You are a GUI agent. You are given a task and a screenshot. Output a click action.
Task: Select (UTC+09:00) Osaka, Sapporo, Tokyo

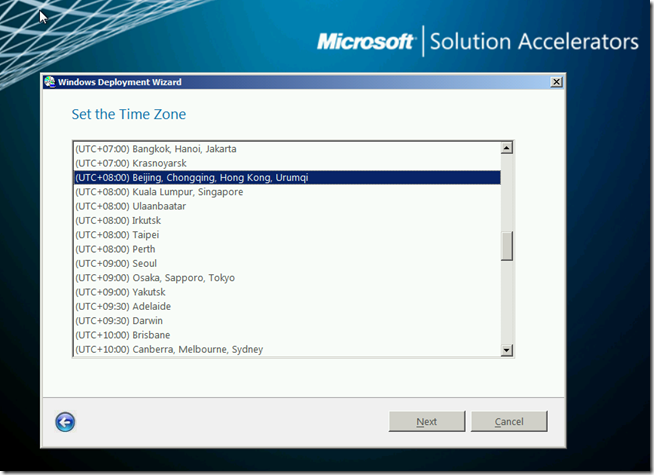287,278
